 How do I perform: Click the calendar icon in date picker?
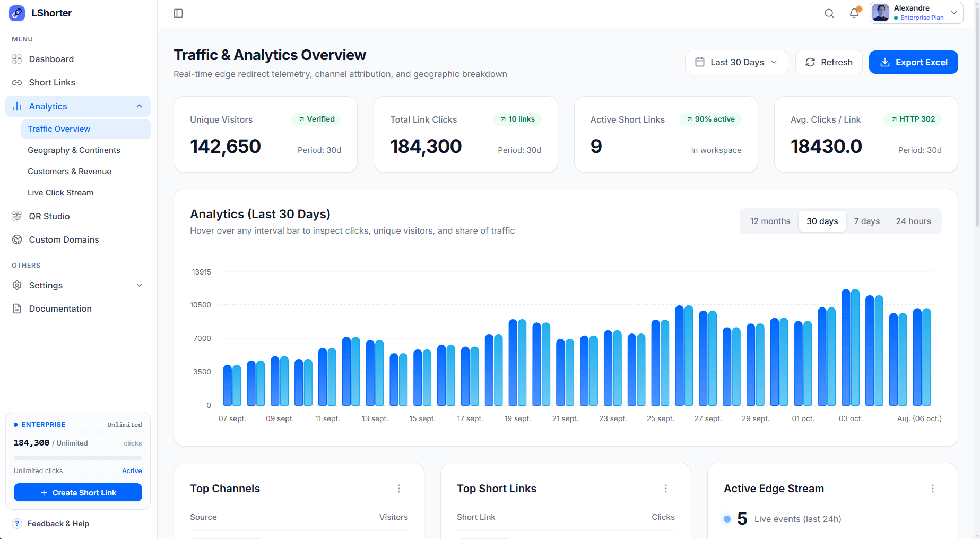[700, 62]
